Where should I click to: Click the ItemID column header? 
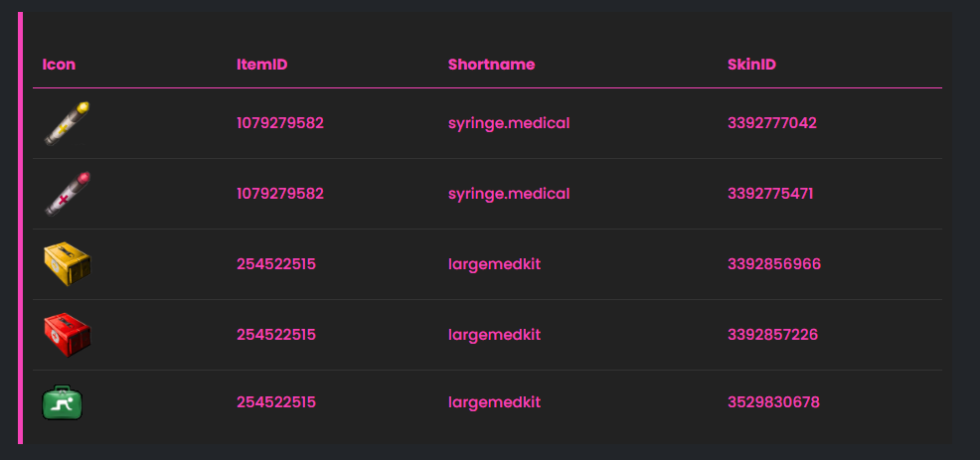[x=262, y=65]
